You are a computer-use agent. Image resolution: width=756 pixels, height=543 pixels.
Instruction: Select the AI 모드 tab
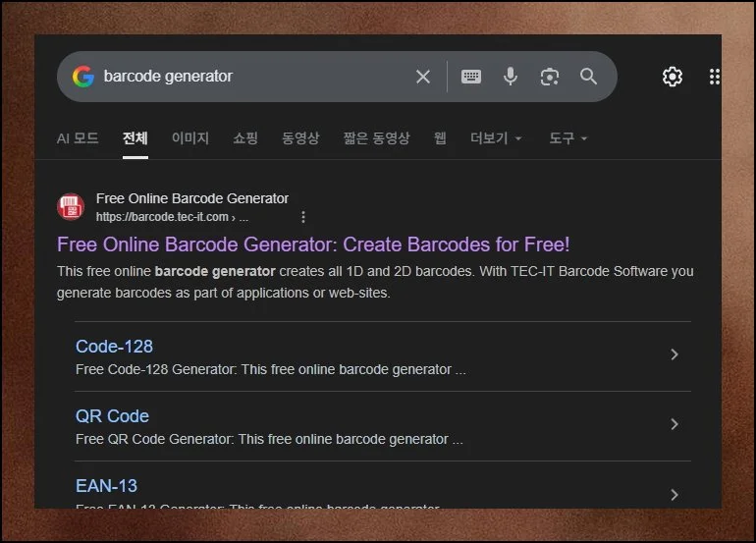(x=78, y=138)
